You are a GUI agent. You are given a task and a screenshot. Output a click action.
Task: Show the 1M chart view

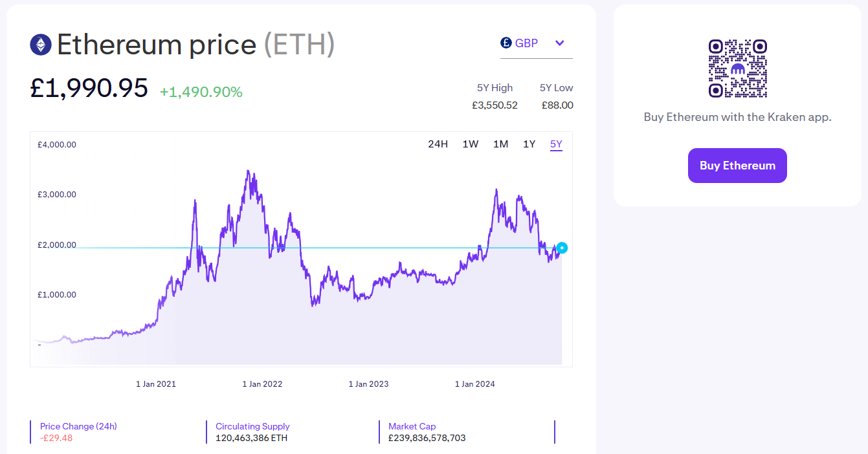(x=500, y=144)
